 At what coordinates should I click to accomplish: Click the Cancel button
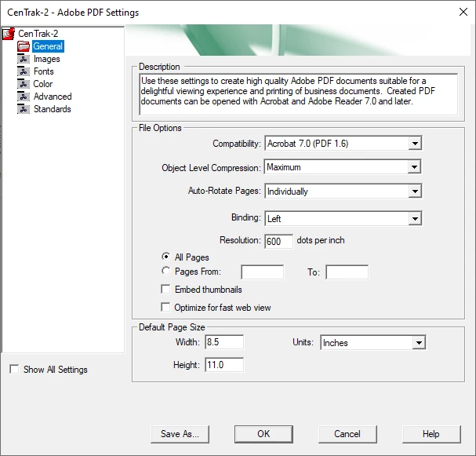click(347, 434)
